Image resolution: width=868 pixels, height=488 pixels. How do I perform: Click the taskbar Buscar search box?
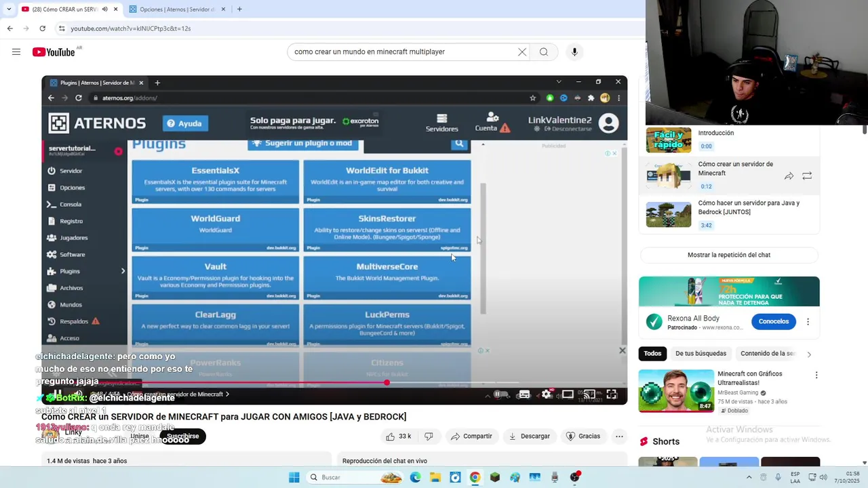(355, 477)
